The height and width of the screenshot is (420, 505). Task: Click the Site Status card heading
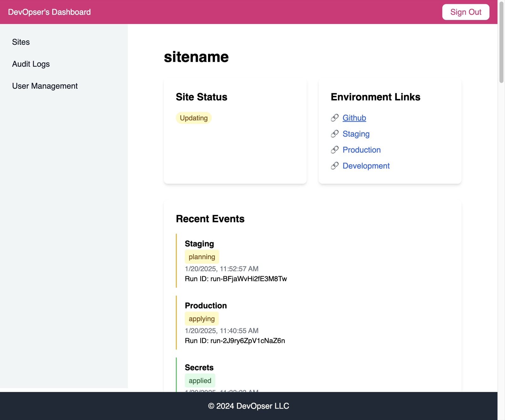tap(201, 97)
